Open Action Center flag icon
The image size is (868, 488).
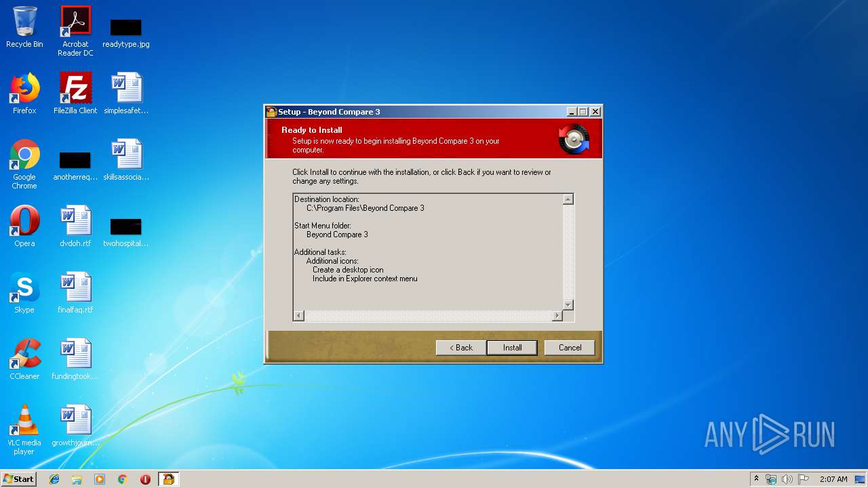pyautogui.click(x=804, y=479)
